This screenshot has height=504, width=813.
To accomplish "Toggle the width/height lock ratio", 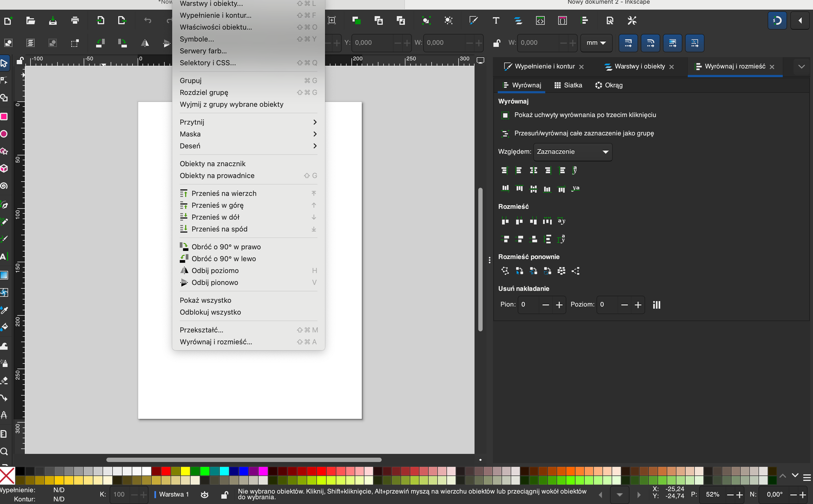I will pos(496,43).
